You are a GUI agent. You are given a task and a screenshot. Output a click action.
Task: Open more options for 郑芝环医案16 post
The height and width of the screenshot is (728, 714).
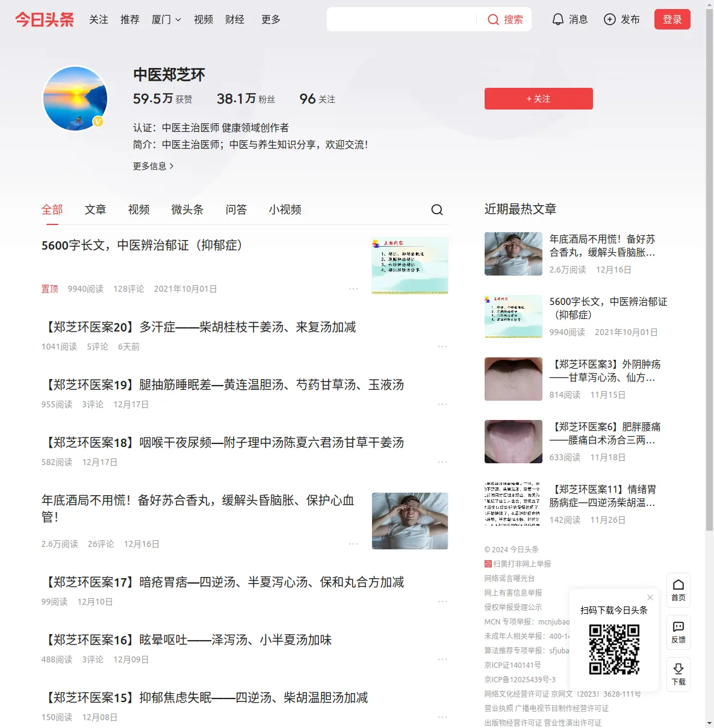click(442, 659)
